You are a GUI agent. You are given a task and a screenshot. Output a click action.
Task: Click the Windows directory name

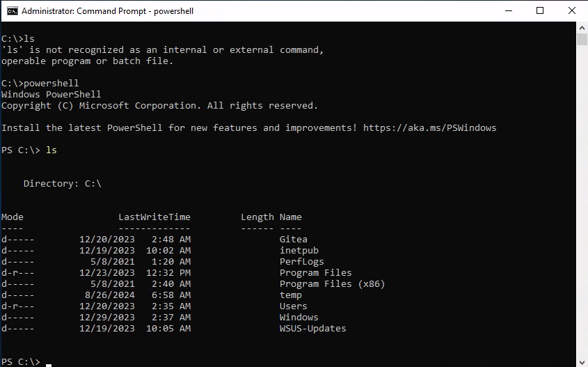click(299, 318)
